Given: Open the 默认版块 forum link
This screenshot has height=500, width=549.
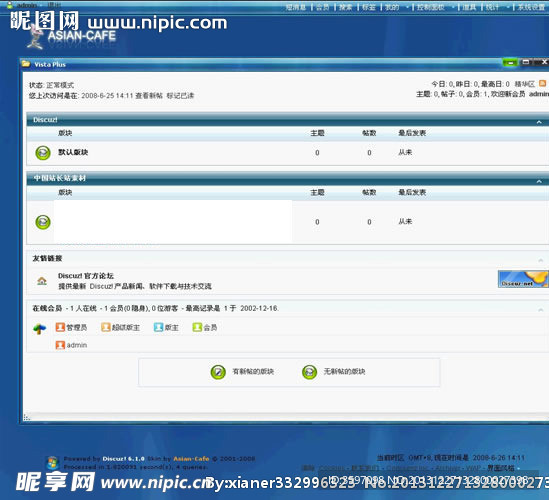Looking at the screenshot, I should click(73, 152).
